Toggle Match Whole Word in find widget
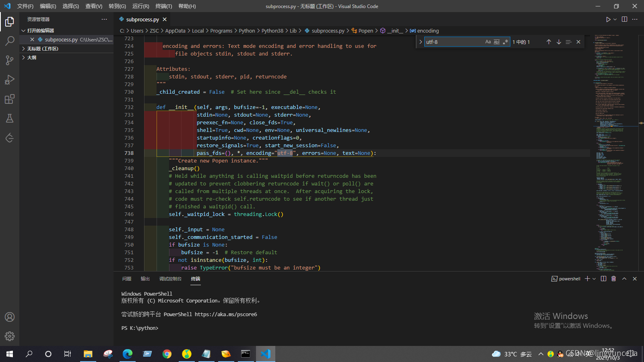 point(497,42)
